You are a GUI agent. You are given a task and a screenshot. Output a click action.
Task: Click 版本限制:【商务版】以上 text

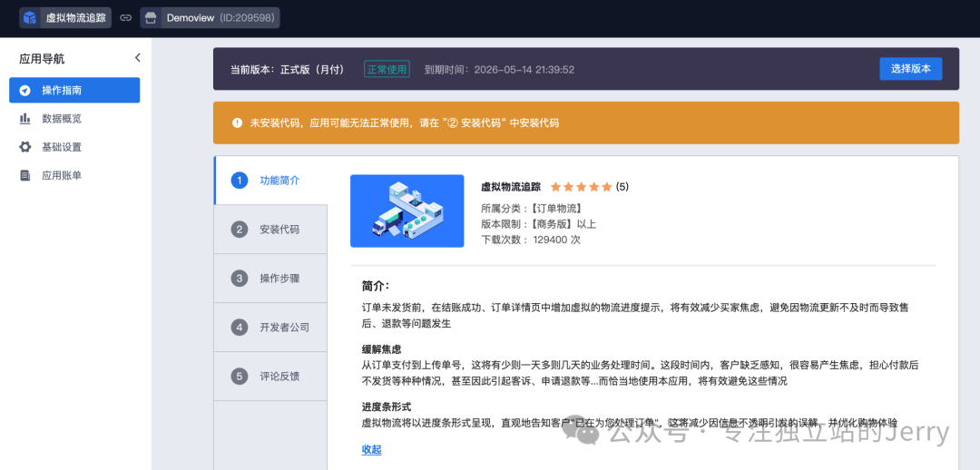tap(539, 224)
